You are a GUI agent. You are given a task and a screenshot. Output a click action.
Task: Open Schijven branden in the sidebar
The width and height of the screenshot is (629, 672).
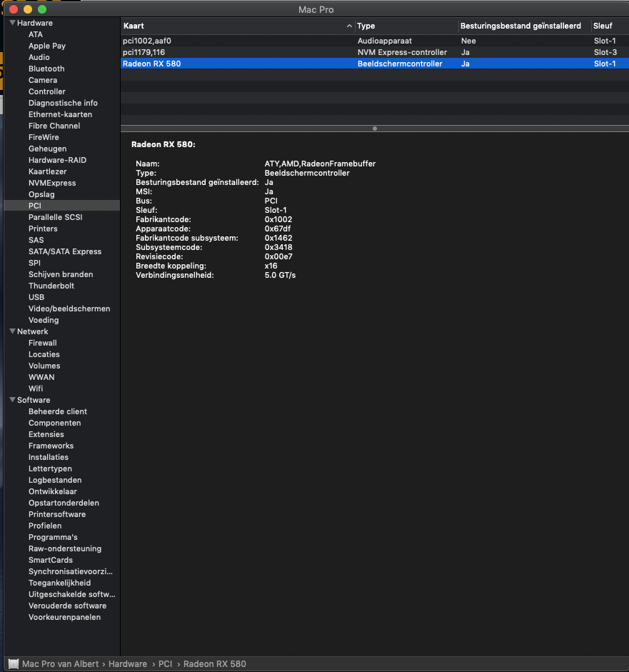pyautogui.click(x=61, y=274)
